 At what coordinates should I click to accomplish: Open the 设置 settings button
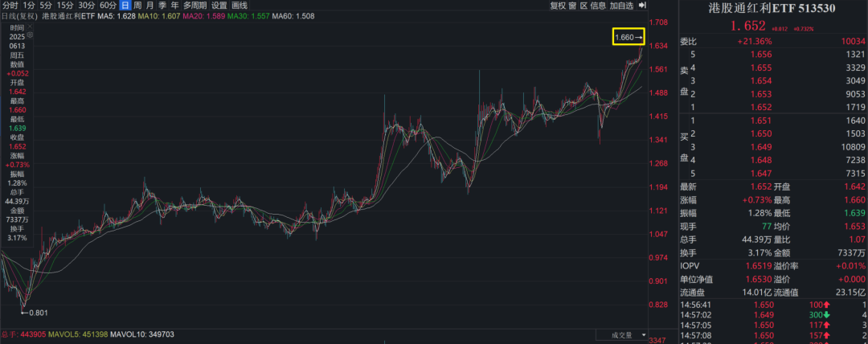pos(219,6)
